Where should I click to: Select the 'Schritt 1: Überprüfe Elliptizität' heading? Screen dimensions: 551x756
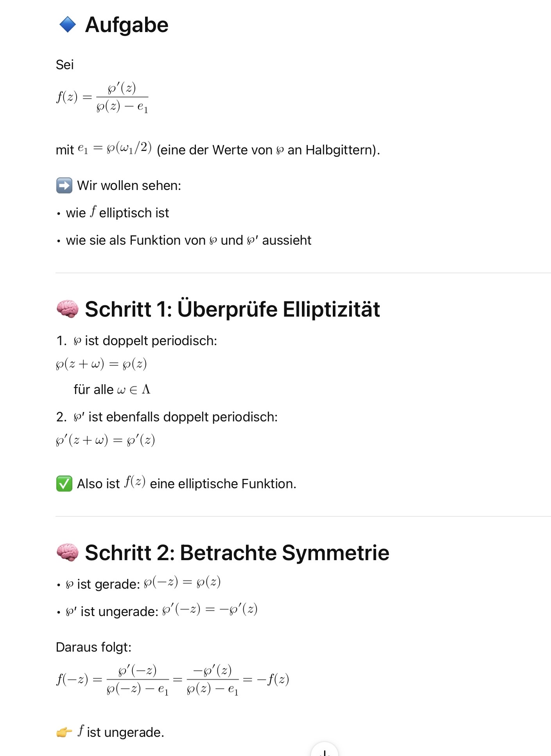click(x=232, y=310)
